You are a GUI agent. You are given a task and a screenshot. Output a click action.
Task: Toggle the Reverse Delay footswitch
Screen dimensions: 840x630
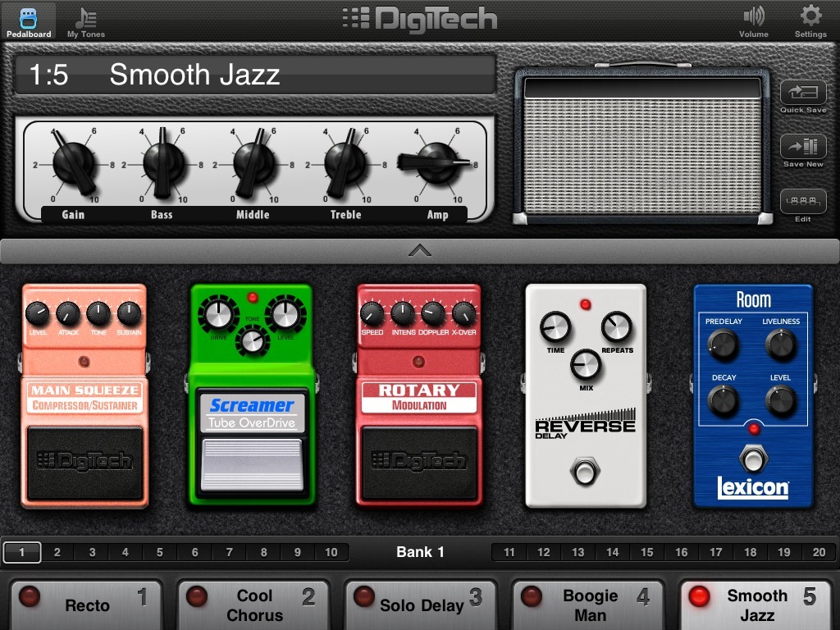[x=585, y=472]
